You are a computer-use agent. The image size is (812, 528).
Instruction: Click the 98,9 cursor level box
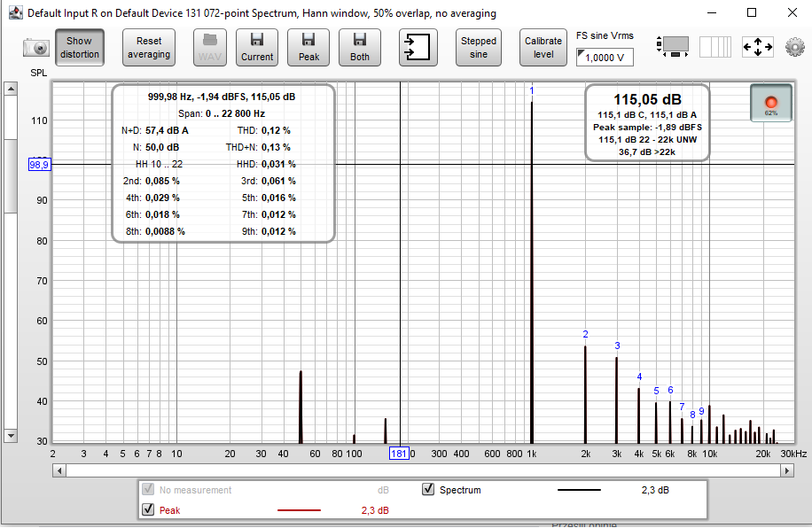(39, 165)
